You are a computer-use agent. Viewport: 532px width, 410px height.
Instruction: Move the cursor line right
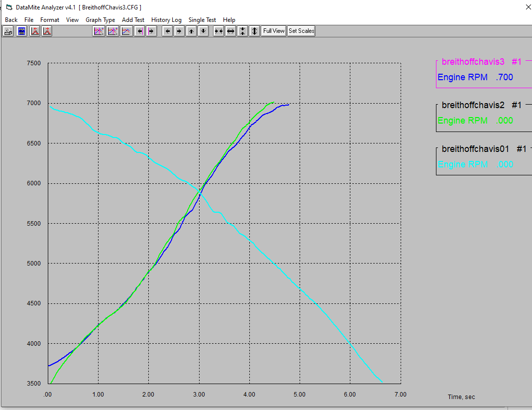[x=151, y=31]
